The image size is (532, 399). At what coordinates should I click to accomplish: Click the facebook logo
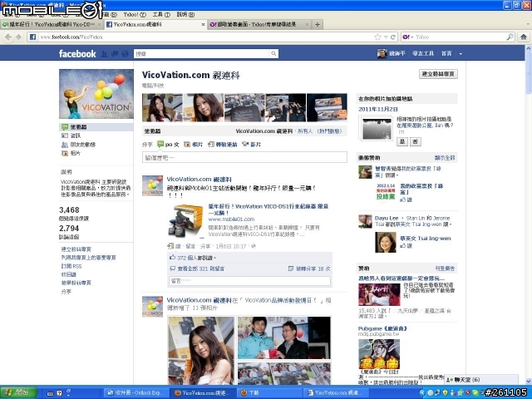point(77,53)
